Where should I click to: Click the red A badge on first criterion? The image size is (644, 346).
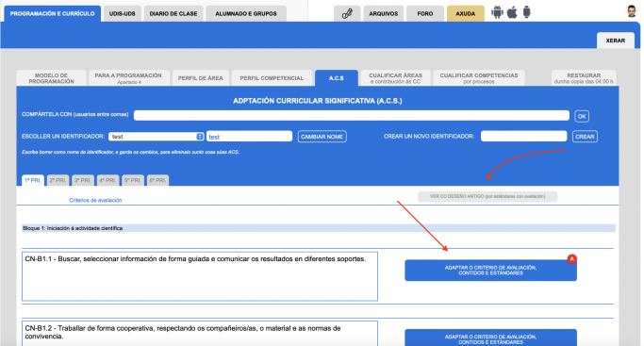[571, 258]
